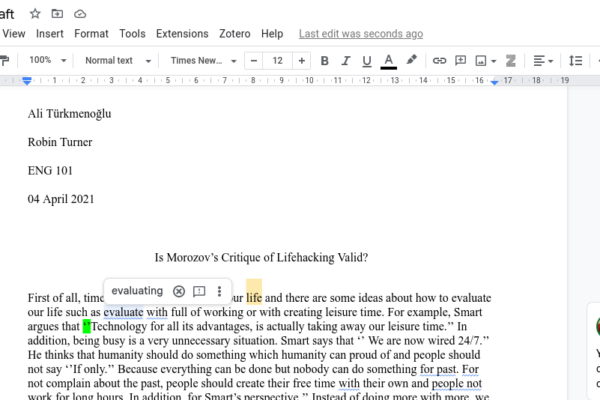Screen dimensions: 600x400
Task: Open the text color picker
Action: point(388,61)
